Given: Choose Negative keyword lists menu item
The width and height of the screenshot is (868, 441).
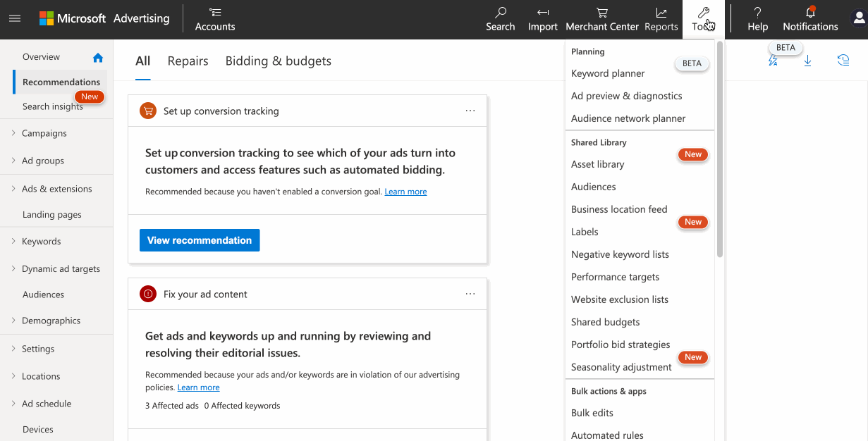Looking at the screenshot, I should point(620,254).
